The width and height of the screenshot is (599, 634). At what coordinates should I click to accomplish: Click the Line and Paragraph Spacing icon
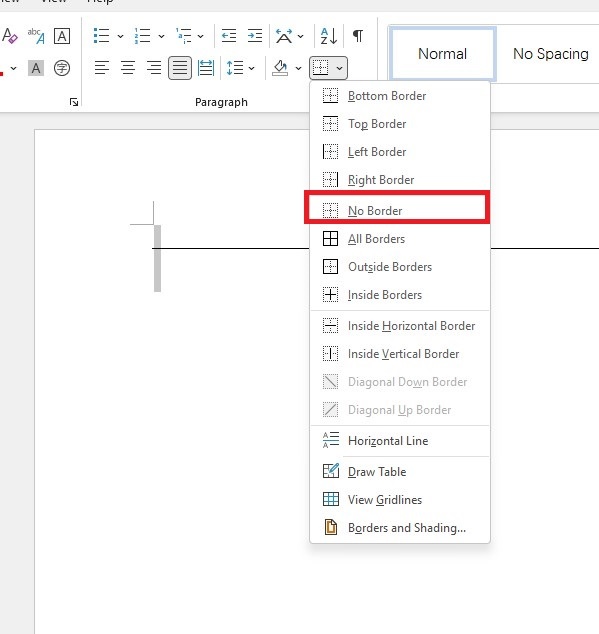point(235,68)
